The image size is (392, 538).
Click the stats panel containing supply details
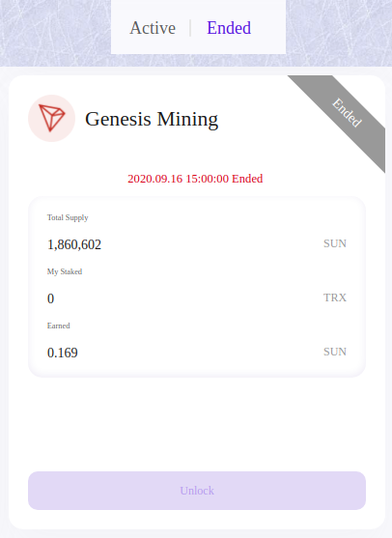tap(197, 287)
